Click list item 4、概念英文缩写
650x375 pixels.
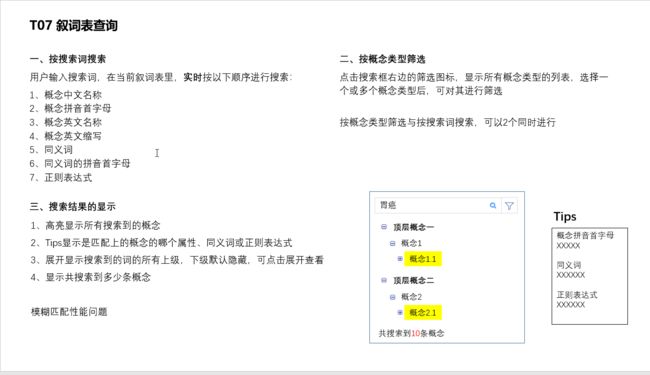(65, 136)
